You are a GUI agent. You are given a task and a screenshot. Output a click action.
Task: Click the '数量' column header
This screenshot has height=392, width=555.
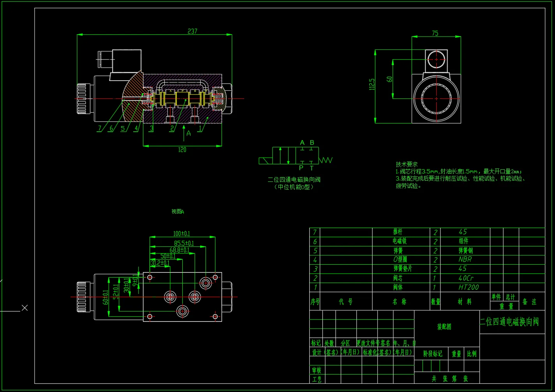[x=435, y=302]
